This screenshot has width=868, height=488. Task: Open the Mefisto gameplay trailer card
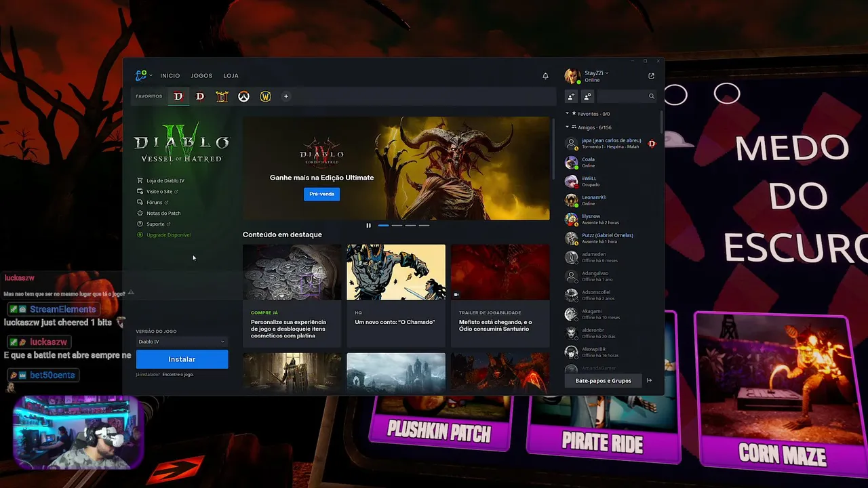click(x=500, y=296)
